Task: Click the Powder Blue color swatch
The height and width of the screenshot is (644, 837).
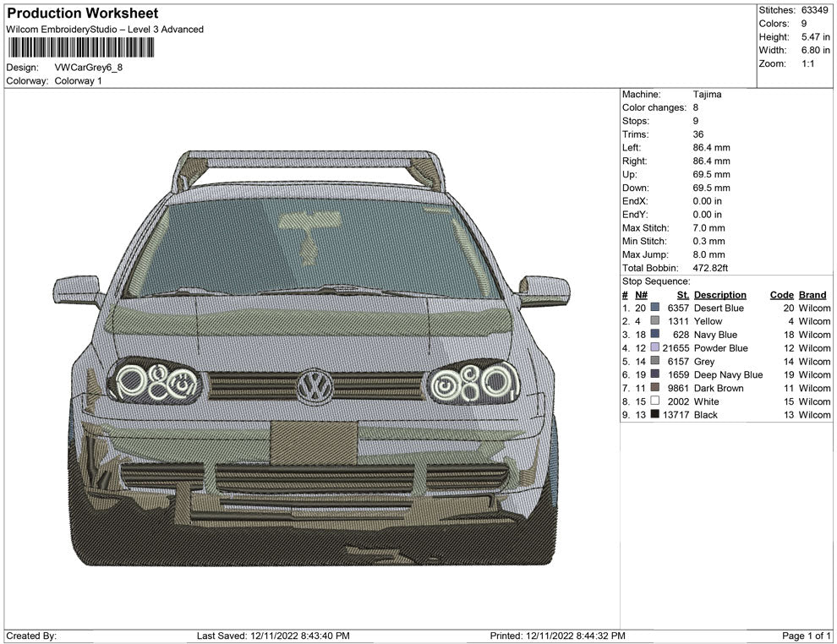Action: [x=655, y=348]
